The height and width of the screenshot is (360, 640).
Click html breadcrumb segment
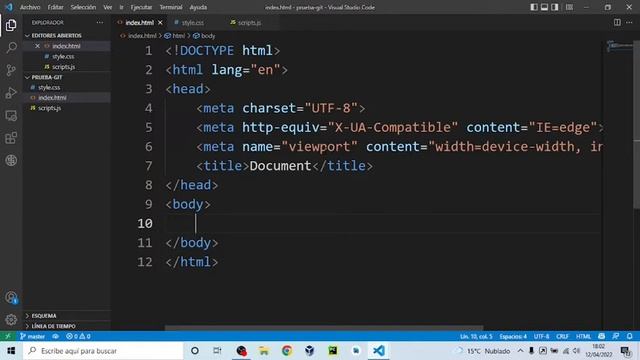tap(178, 36)
